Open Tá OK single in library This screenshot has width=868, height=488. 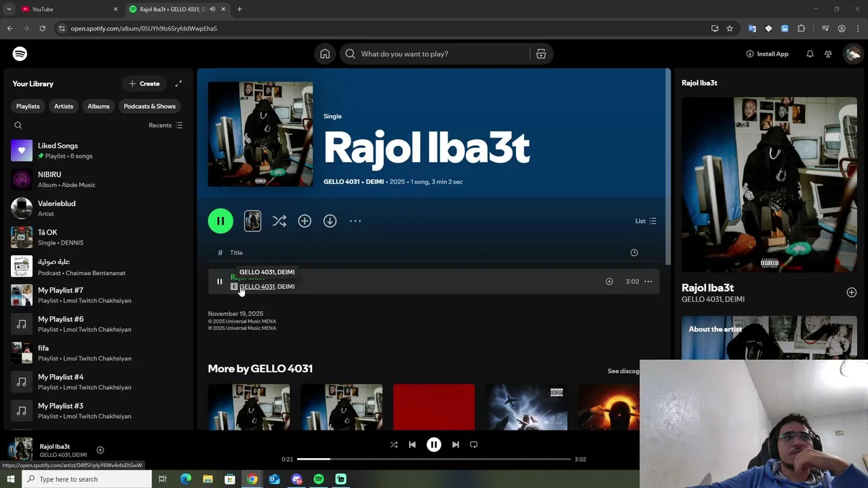[x=98, y=237]
